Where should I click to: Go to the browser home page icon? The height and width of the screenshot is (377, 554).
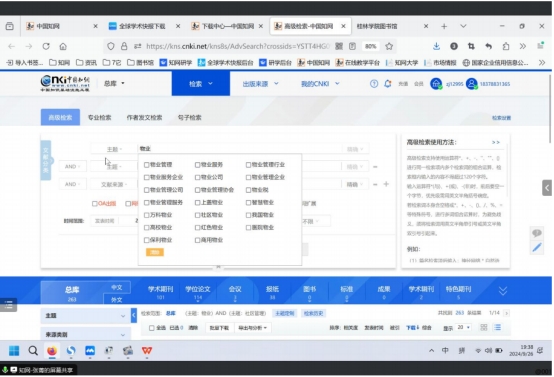pyautogui.click(x=63, y=46)
